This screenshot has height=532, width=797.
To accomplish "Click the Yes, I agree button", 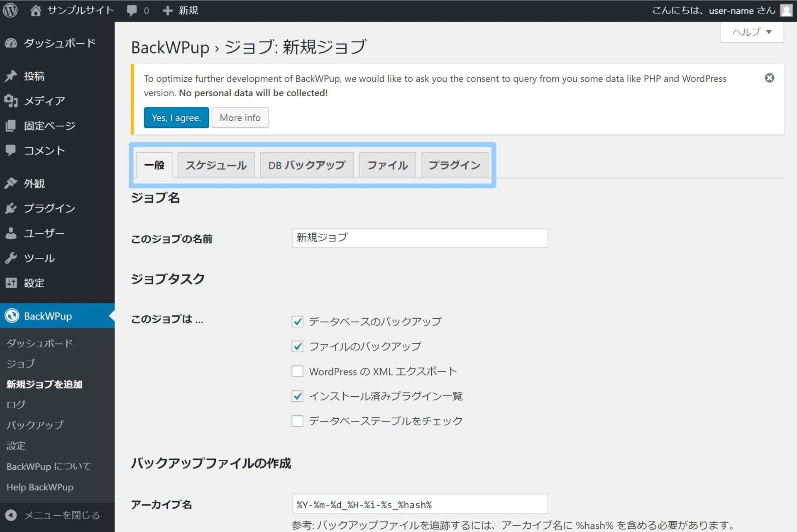I will 176,117.
